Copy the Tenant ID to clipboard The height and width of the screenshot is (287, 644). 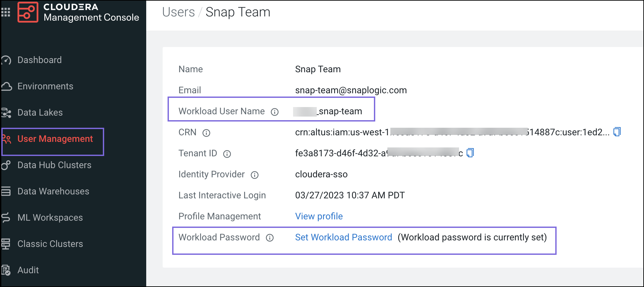470,153
